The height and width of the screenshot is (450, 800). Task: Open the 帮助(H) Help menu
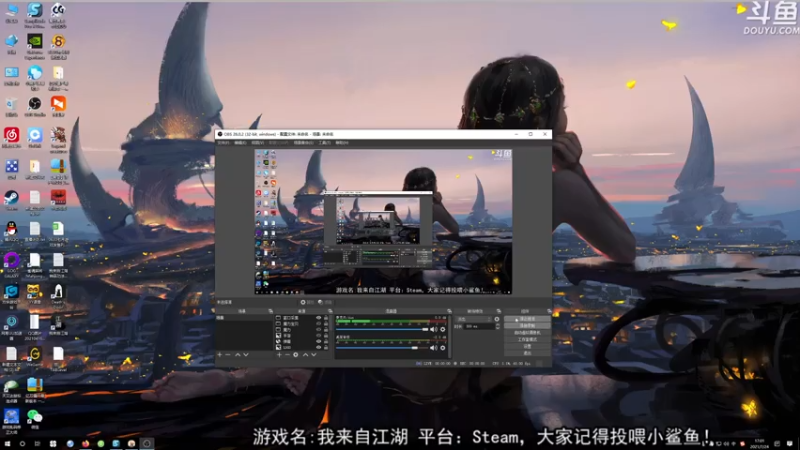tap(342, 143)
